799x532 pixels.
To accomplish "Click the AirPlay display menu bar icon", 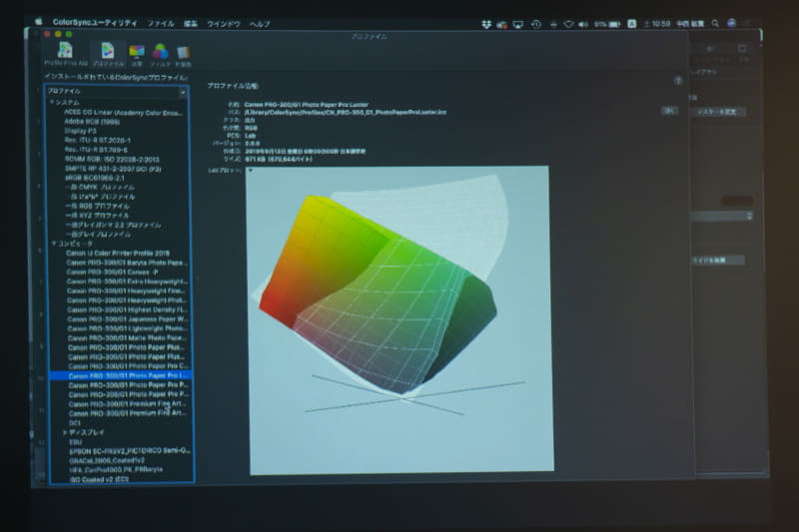I will [518, 24].
